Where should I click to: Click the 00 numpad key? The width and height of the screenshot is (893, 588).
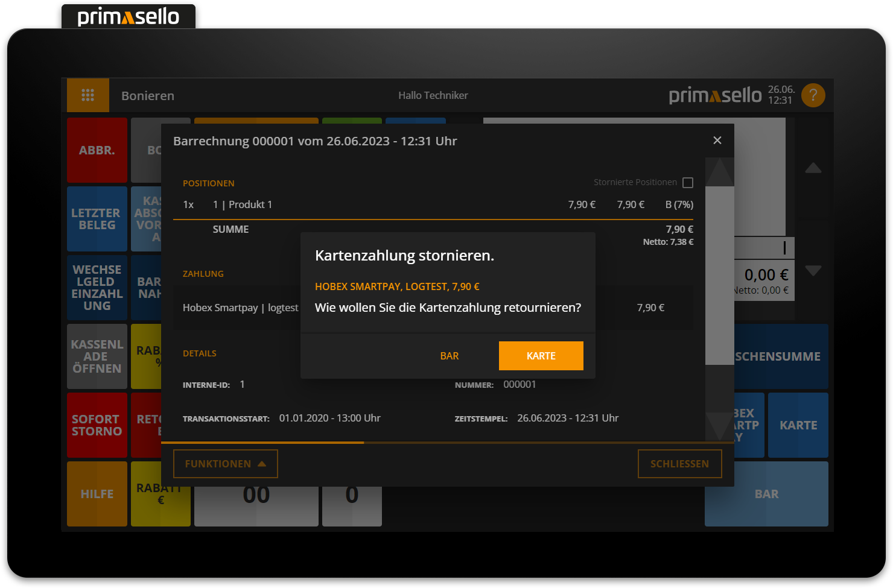pyautogui.click(x=256, y=493)
